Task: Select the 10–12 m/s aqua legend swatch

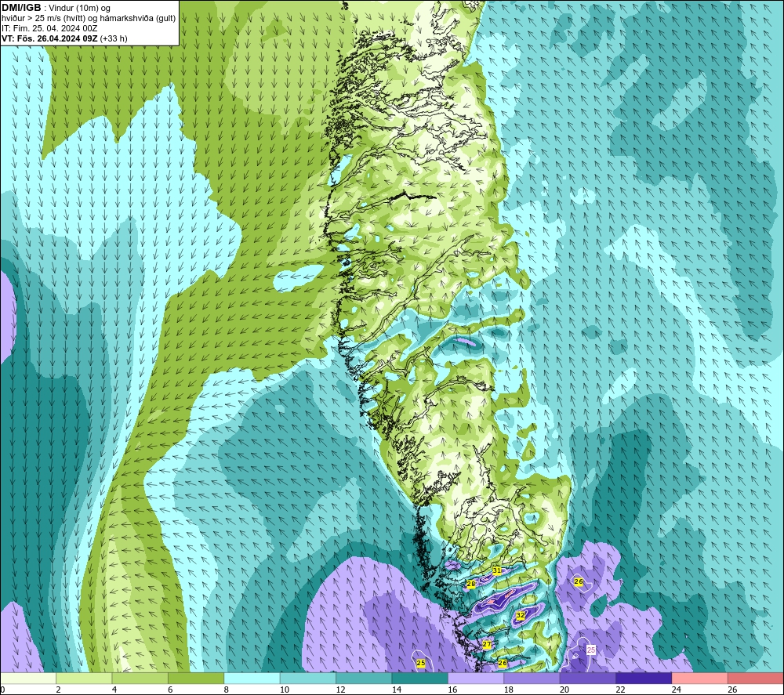Action: 308,679
